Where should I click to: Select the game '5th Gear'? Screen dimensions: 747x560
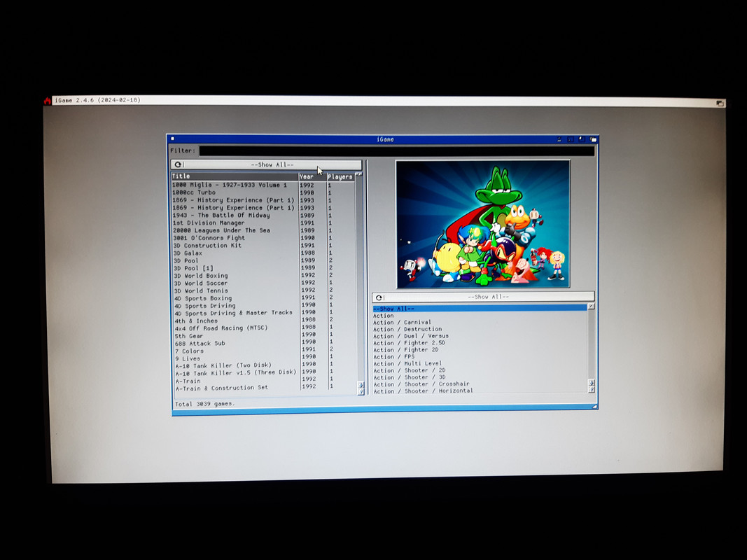188,336
